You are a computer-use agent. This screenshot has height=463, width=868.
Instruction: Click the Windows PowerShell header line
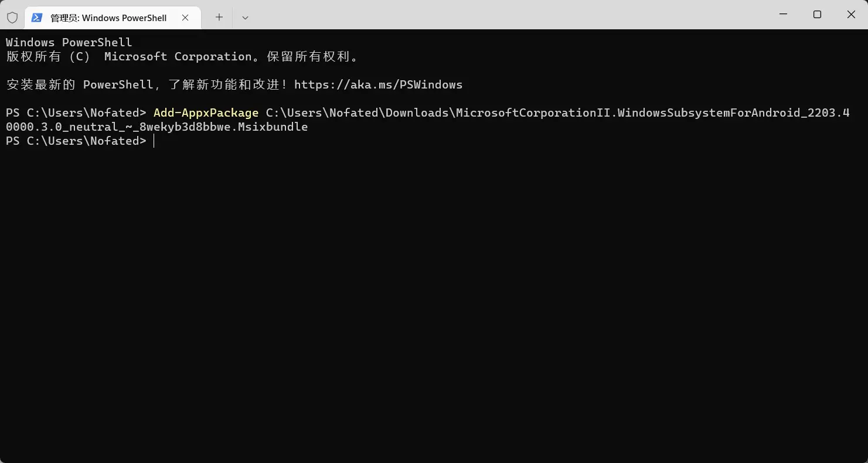click(x=69, y=42)
